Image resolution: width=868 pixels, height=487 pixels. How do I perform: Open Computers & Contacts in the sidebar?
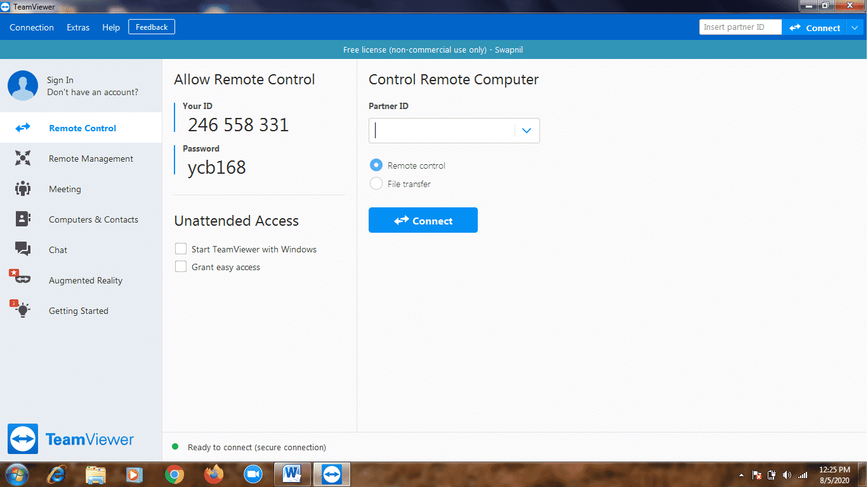[81, 219]
